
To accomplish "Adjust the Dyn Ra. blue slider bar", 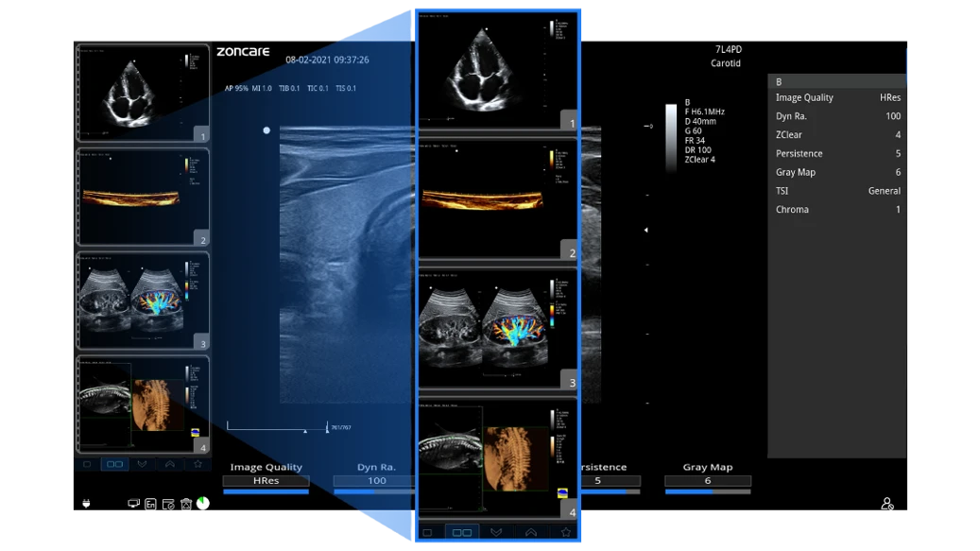I will pos(373,491).
